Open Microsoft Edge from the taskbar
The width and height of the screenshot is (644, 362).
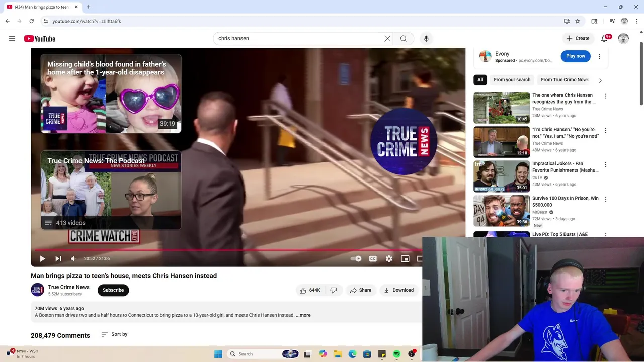click(352, 354)
